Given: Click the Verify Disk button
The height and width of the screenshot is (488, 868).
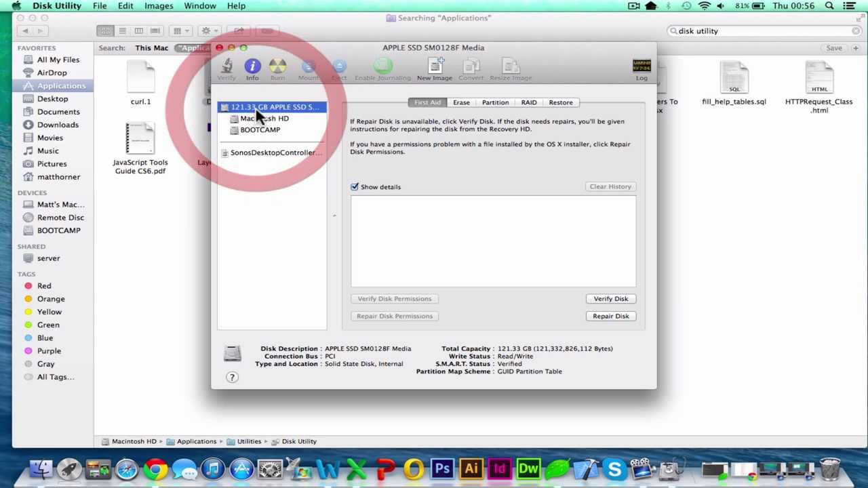Looking at the screenshot, I should click(611, 299).
